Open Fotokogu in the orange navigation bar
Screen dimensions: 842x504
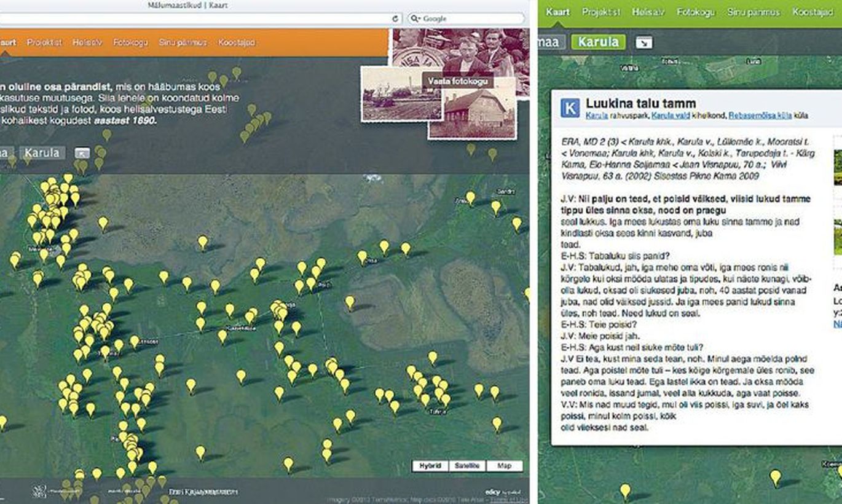coord(130,43)
